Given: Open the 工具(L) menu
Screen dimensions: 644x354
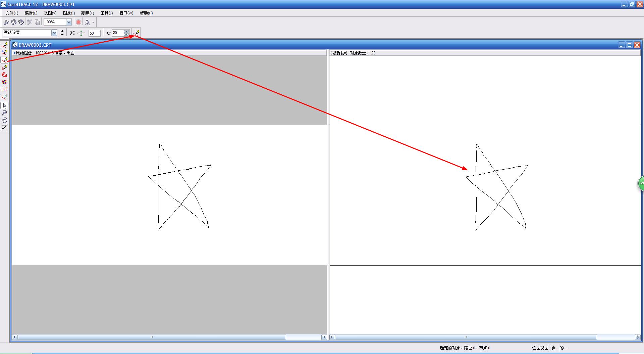Looking at the screenshot, I should click(107, 13).
